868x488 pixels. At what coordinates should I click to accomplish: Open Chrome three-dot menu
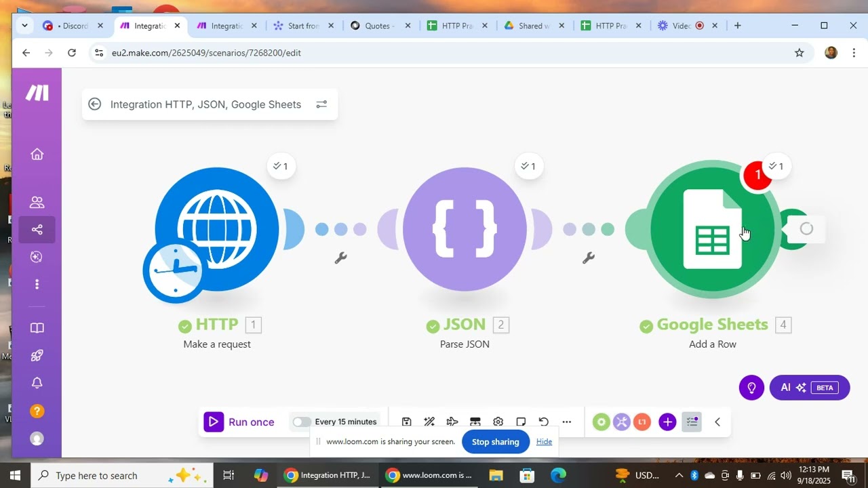pyautogui.click(x=854, y=52)
